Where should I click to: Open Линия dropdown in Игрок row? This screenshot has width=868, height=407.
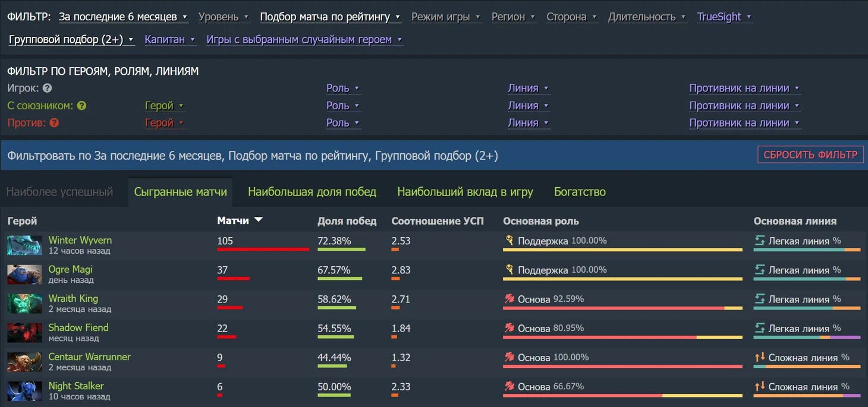pos(528,88)
